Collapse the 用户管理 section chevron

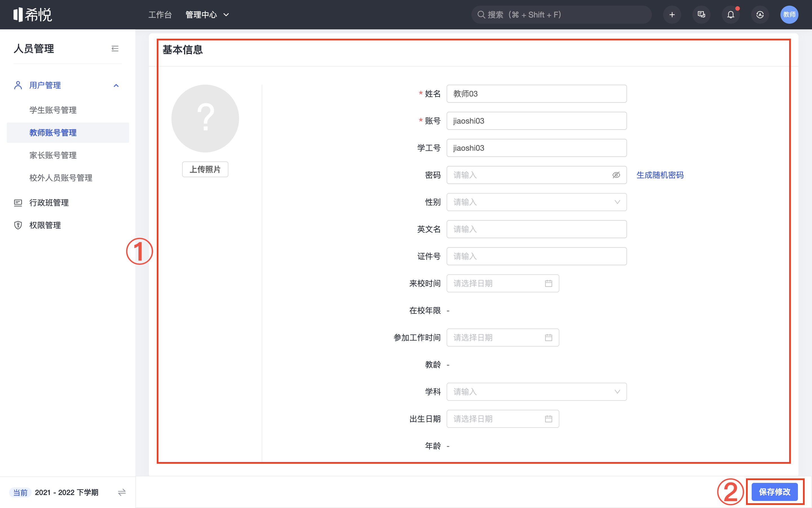116,85
